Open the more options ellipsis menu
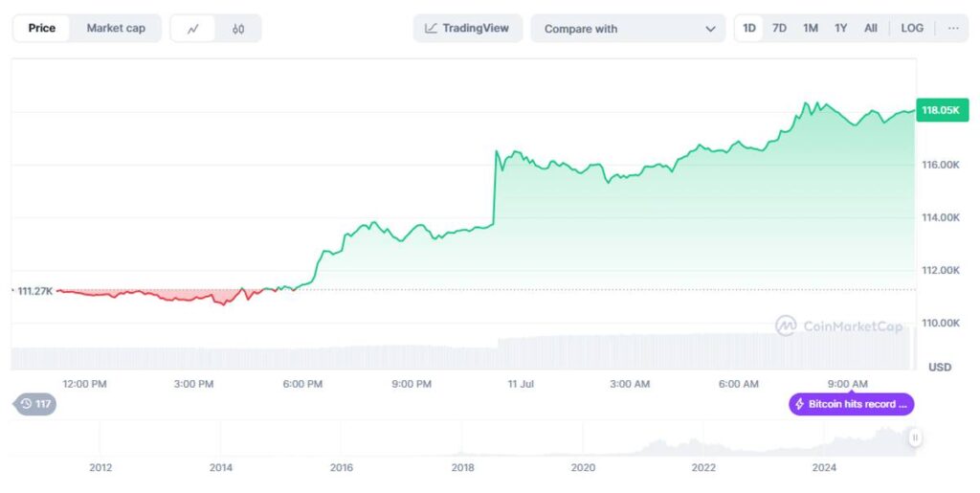 [x=953, y=28]
